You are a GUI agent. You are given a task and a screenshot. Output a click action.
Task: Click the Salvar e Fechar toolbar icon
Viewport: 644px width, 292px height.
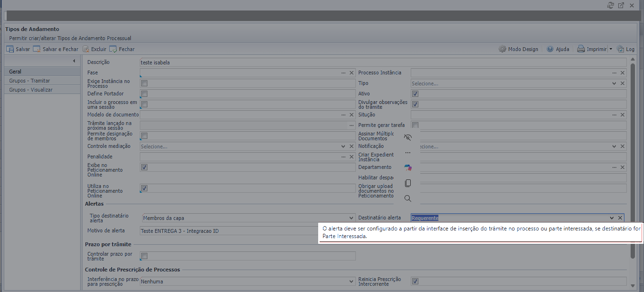37,49
